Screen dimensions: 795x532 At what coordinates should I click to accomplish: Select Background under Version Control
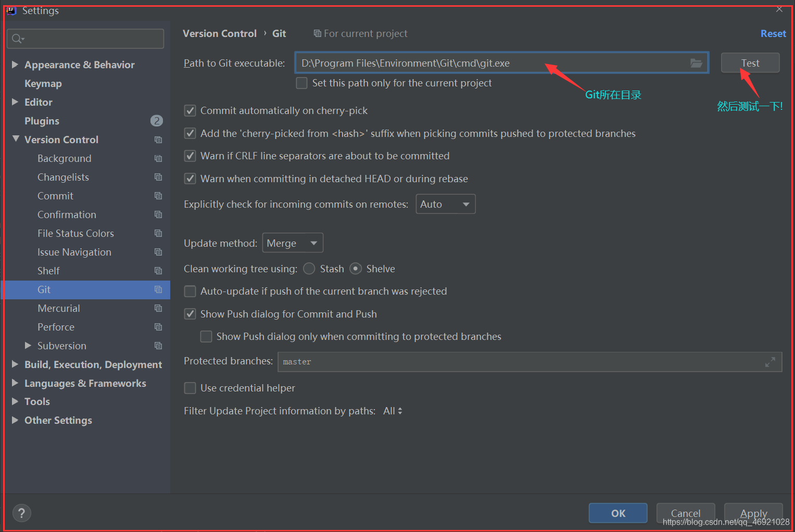point(65,158)
